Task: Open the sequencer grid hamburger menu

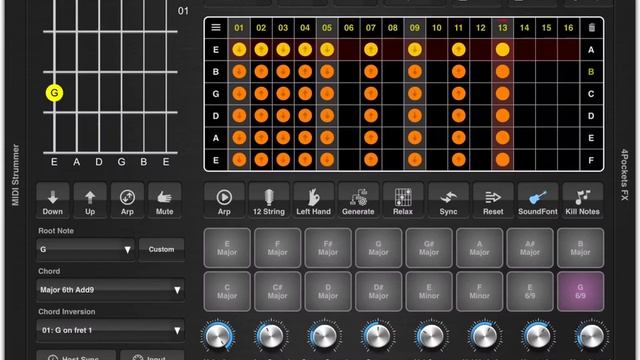Action: point(216,27)
